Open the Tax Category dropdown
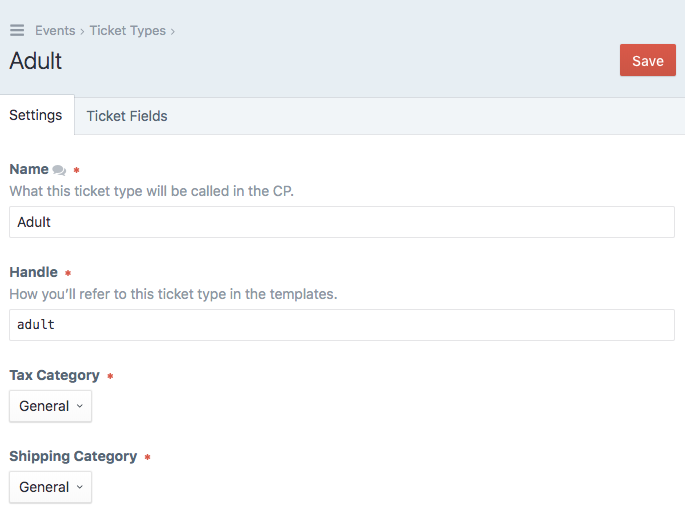Image resolution: width=685 pixels, height=526 pixels. [x=51, y=406]
